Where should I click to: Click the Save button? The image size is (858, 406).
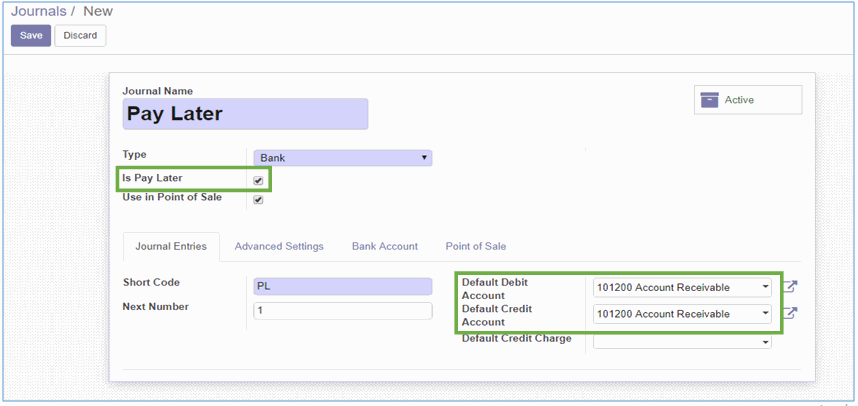pos(30,35)
